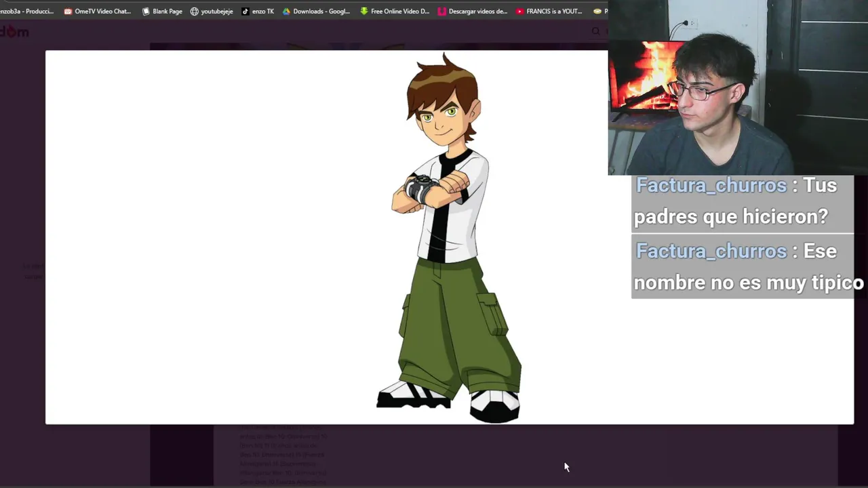Open the enzo TK TikTok bookmark
The image size is (868, 488).
(x=258, y=11)
